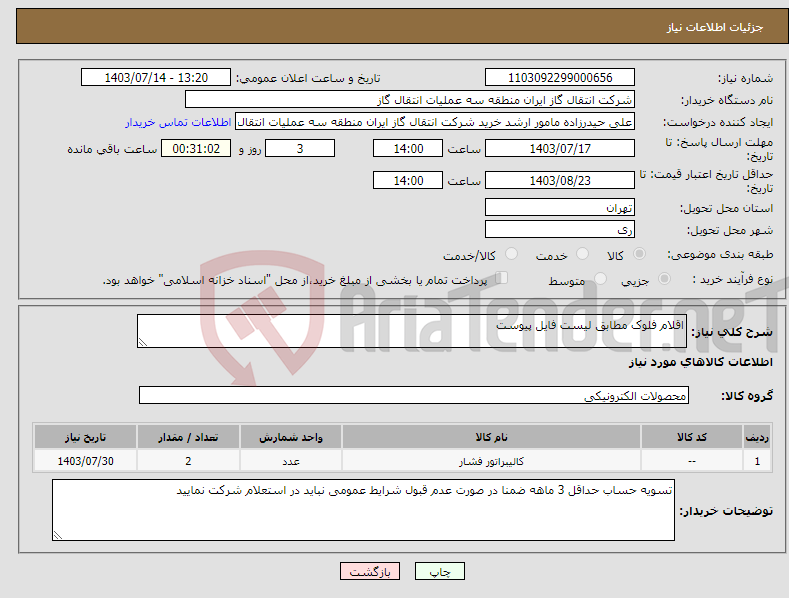Click the اطلاعات کالاهای مورد نیاز heading

coord(701,362)
